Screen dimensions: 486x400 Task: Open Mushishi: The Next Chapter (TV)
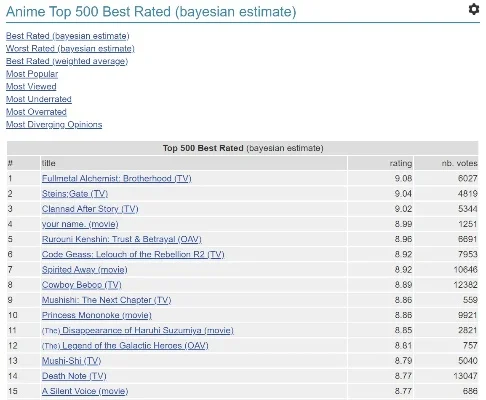coord(106,300)
